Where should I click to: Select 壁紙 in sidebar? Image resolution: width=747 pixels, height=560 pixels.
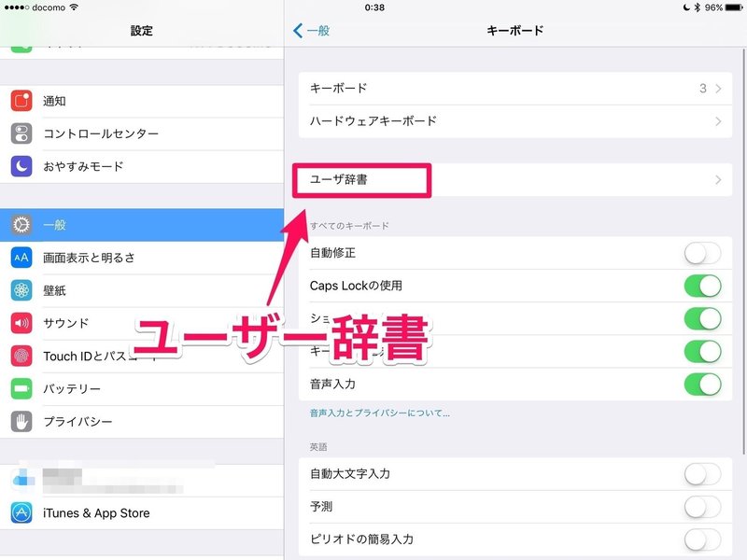pyautogui.click(x=142, y=290)
